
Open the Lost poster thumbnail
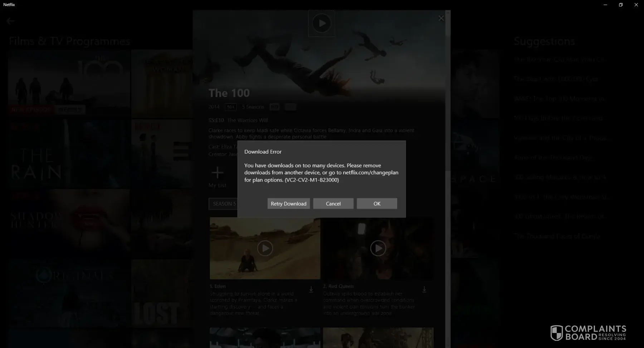coord(162,294)
